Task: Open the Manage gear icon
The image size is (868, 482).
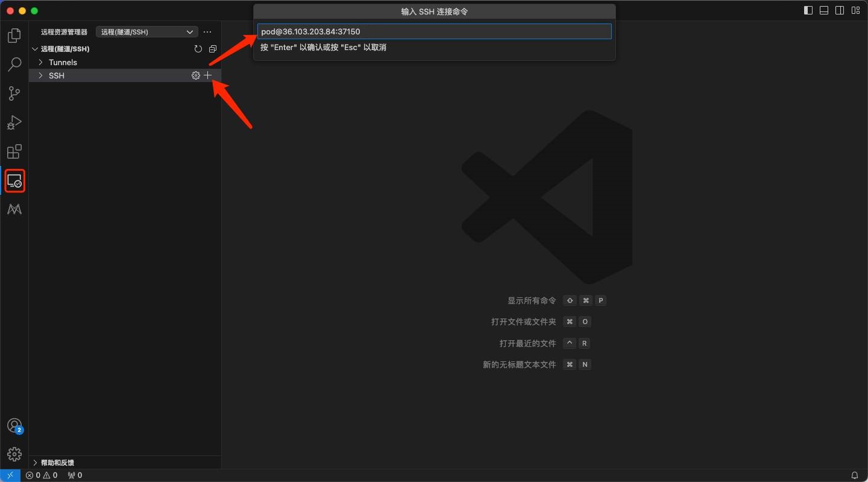Action: coord(14,454)
